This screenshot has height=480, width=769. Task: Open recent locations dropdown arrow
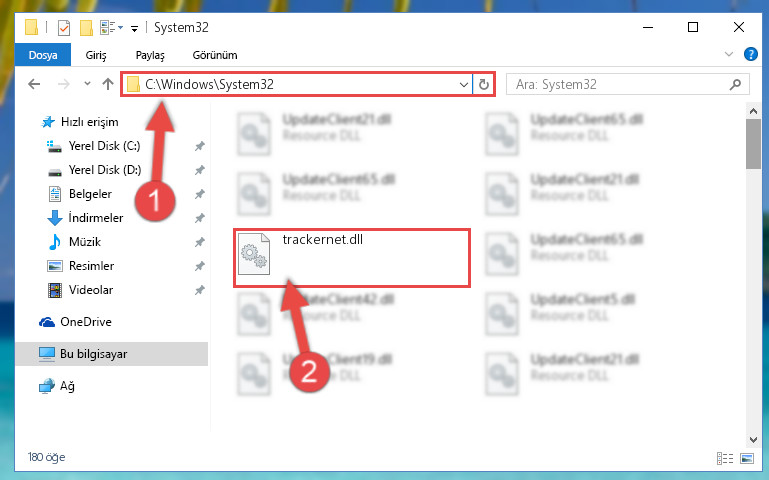pos(87,84)
